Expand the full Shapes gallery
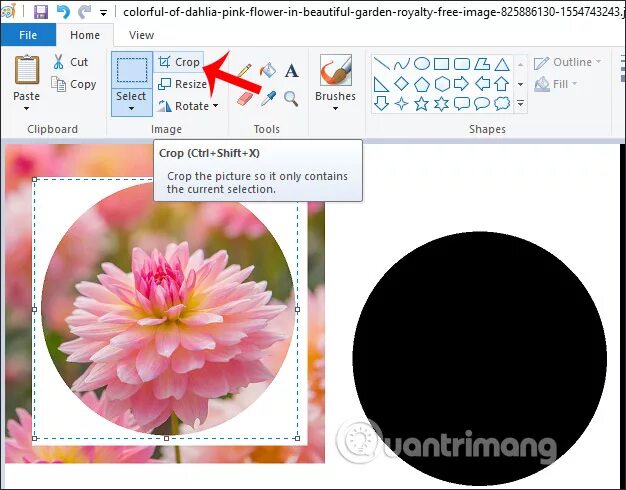Image resolution: width=626 pixels, height=490 pixels. (521, 103)
